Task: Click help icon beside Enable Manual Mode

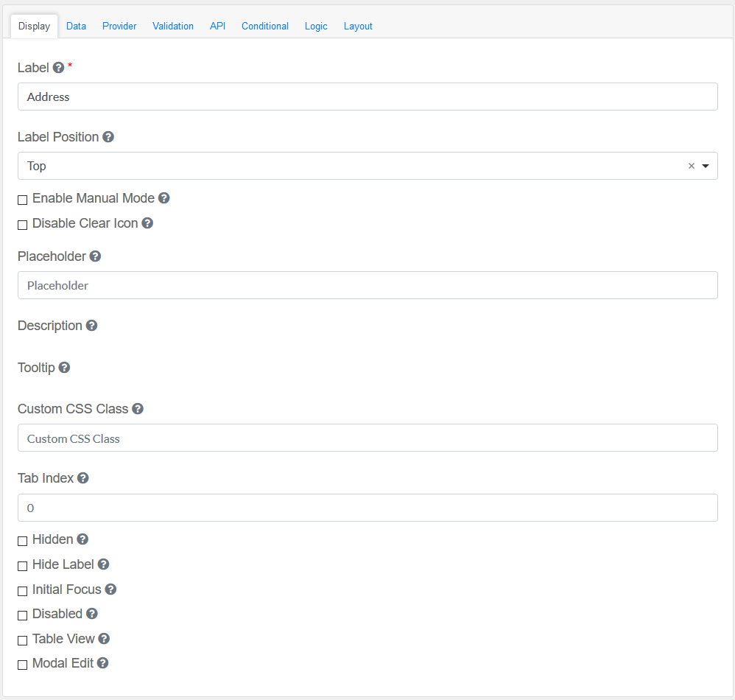Action: coord(164,198)
